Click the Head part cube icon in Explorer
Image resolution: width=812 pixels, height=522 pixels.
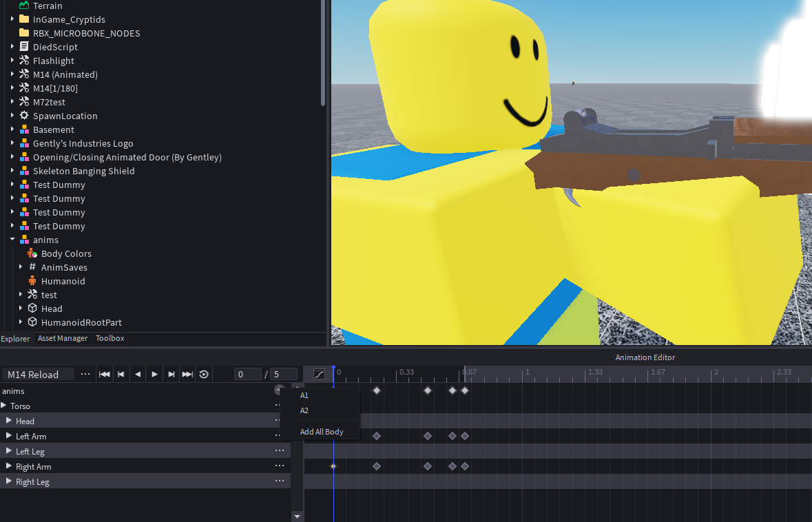(32, 308)
